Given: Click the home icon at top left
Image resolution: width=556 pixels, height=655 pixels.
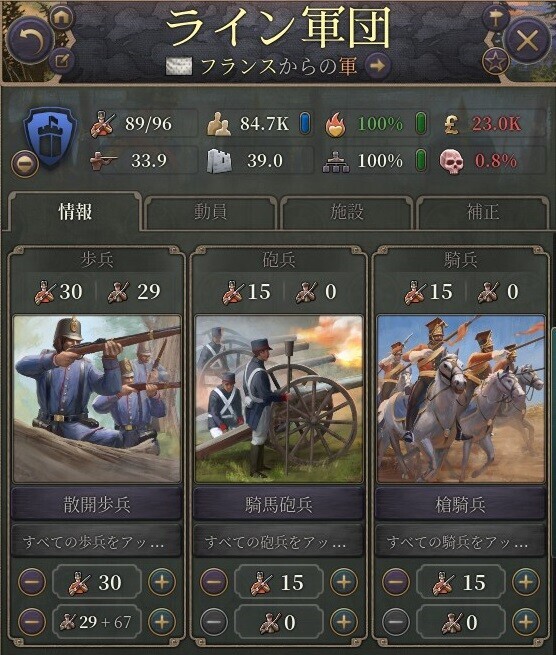Looking at the screenshot, I should pos(62,17).
